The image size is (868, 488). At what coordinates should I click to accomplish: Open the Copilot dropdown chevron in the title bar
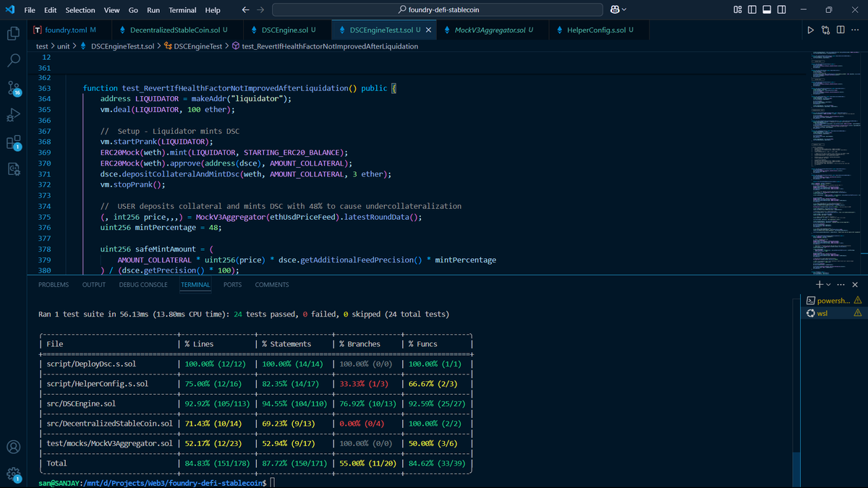[624, 10]
